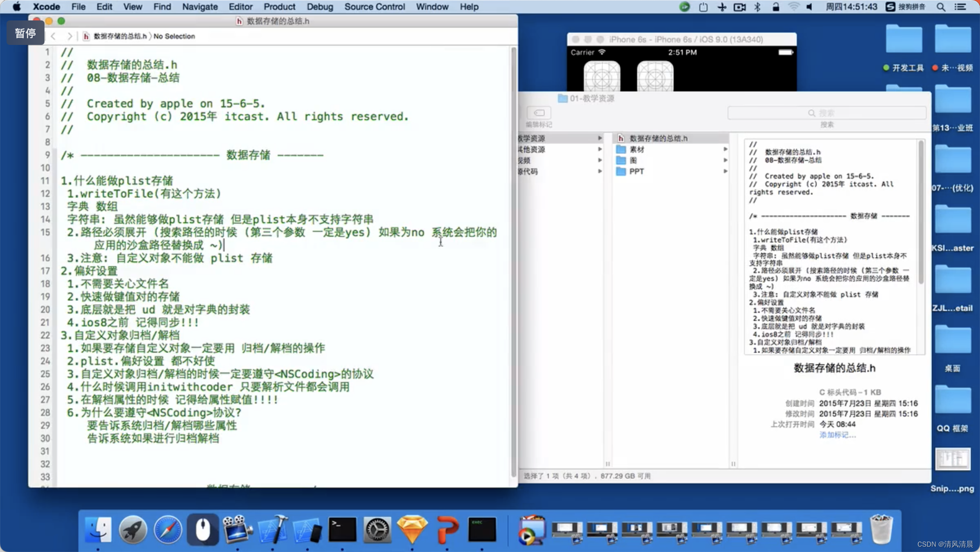Tap second app icon in iPhone 6s simulator

click(x=655, y=76)
